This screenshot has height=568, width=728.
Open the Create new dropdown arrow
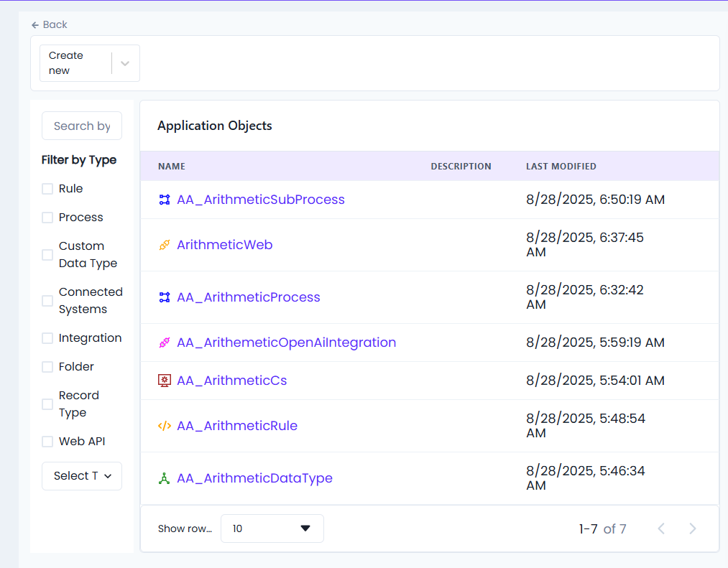[x=125, y=64]
